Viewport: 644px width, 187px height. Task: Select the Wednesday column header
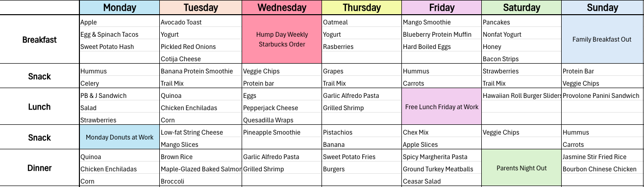tap(282, 7)
